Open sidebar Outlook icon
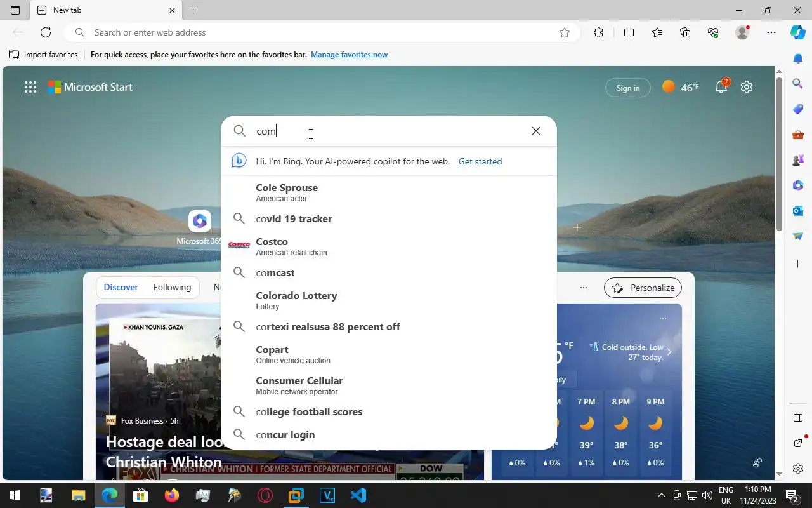 tap(798, 211)
